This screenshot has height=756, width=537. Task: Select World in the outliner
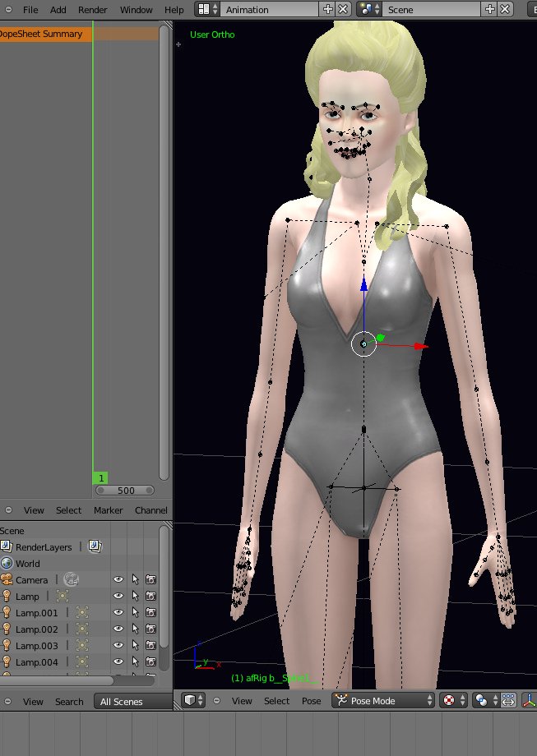point(27,564)
